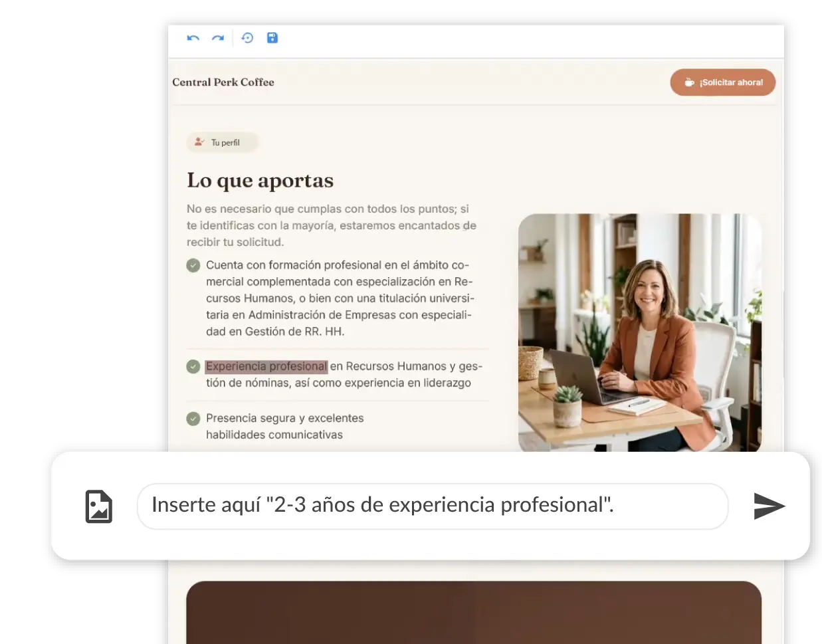Viewport: 822px width, 644px height.
Task: Click the image upload icon in prompt bar
Action: 99,506
